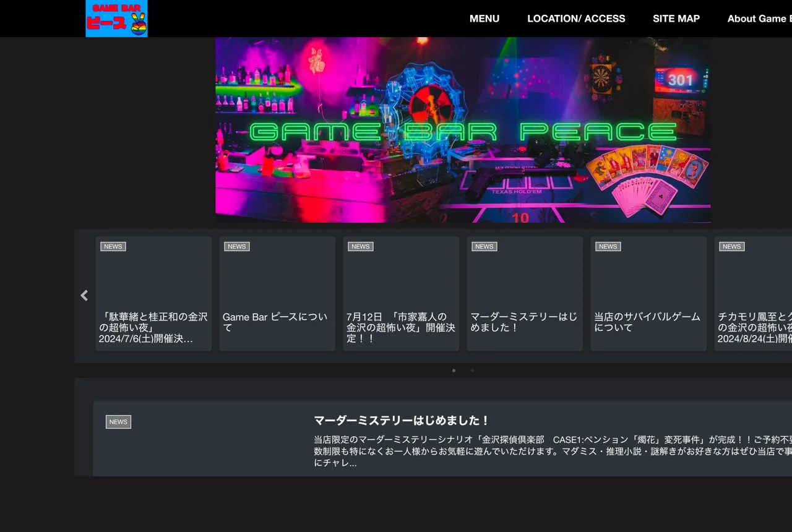Open the Game Bar ピースについて news card
Screen dimensions: 792x532
point(277,294)
